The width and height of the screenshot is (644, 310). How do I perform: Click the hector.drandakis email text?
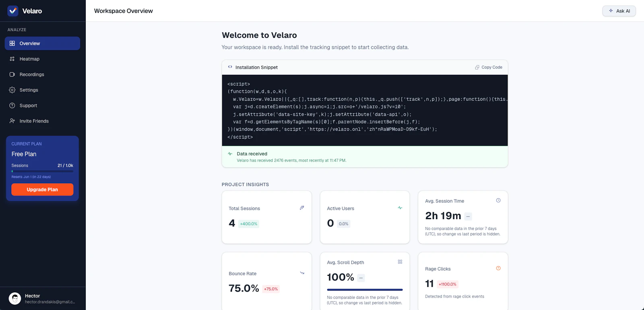click(x=50, y=302)
